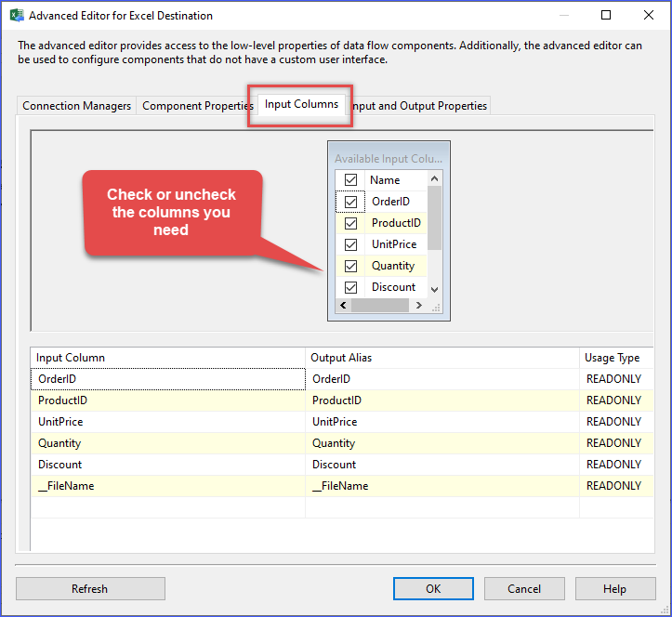
Task: Open Input and Output Properties tab
Action: click(x=418, y=106)
